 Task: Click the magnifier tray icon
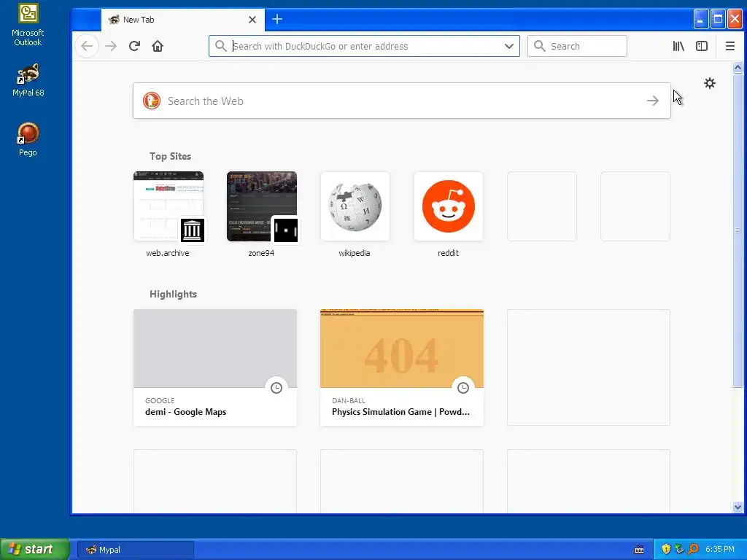point(693,550)
